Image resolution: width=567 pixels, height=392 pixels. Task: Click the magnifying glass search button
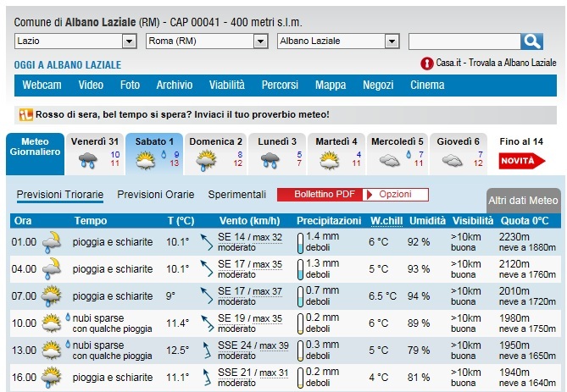[x=531, y=41]
